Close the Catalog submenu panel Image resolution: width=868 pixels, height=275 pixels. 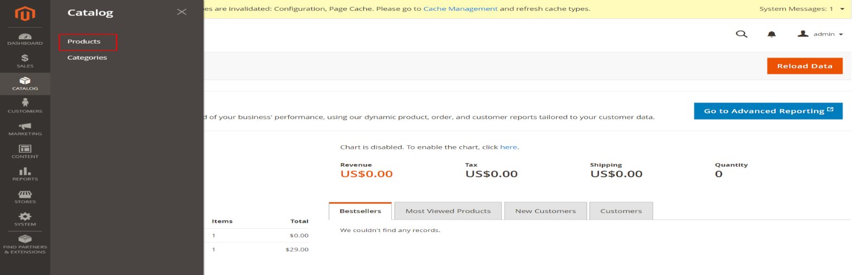tap(182, 12)
